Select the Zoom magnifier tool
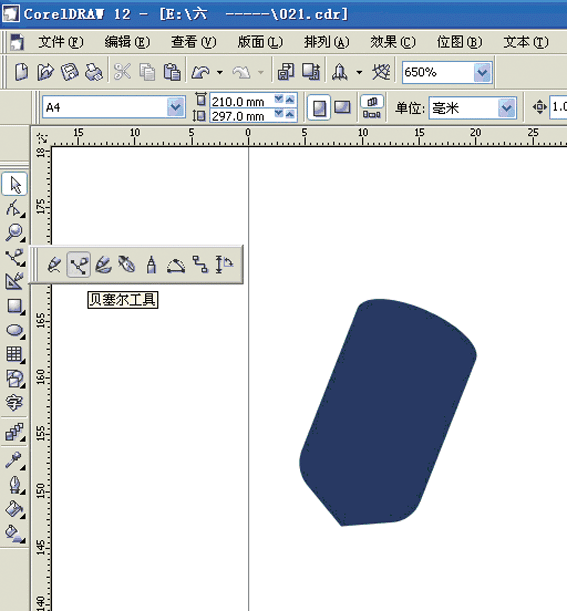The width and height of the screenshot is (567, 611). click(x=15, y=232)
